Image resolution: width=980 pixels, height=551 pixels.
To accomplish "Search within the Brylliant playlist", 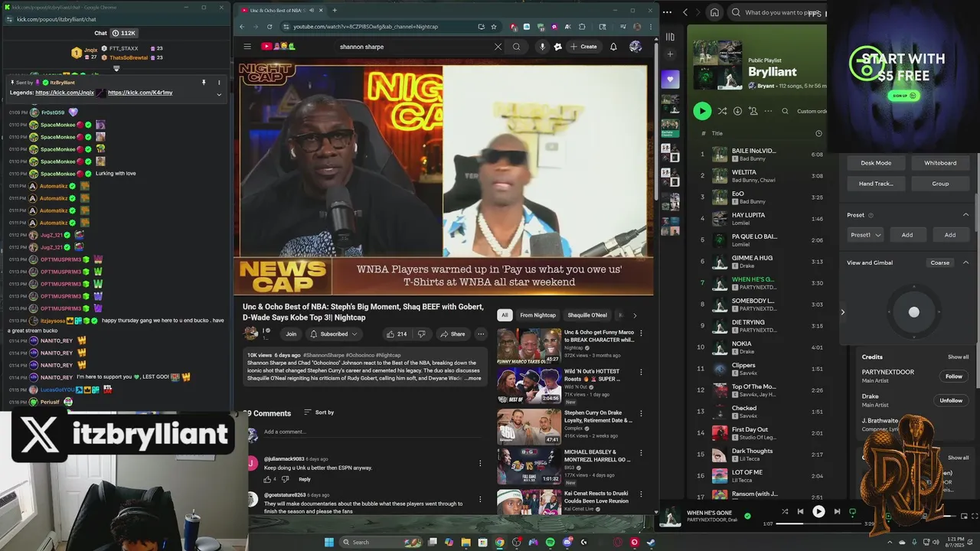I will 785,111.
